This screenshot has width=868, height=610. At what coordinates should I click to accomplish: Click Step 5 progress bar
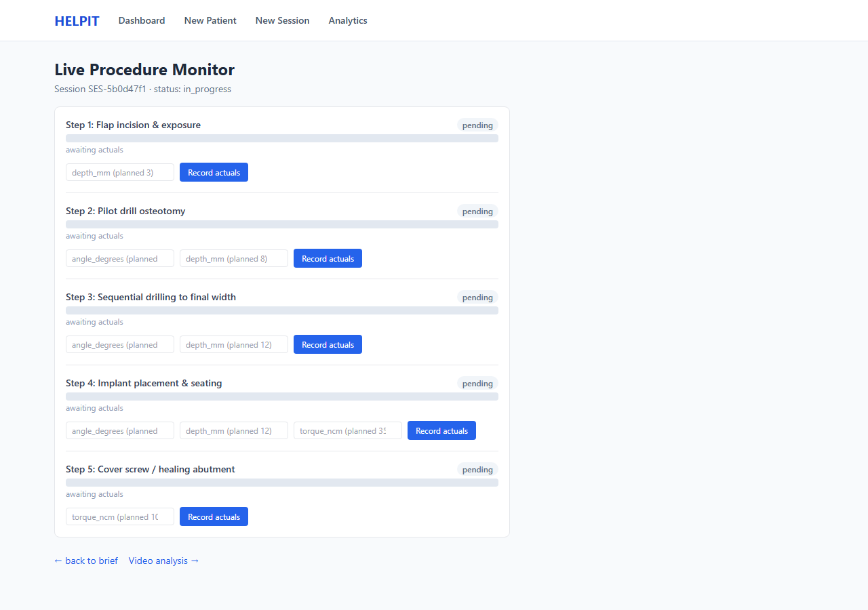coord(282,483)
